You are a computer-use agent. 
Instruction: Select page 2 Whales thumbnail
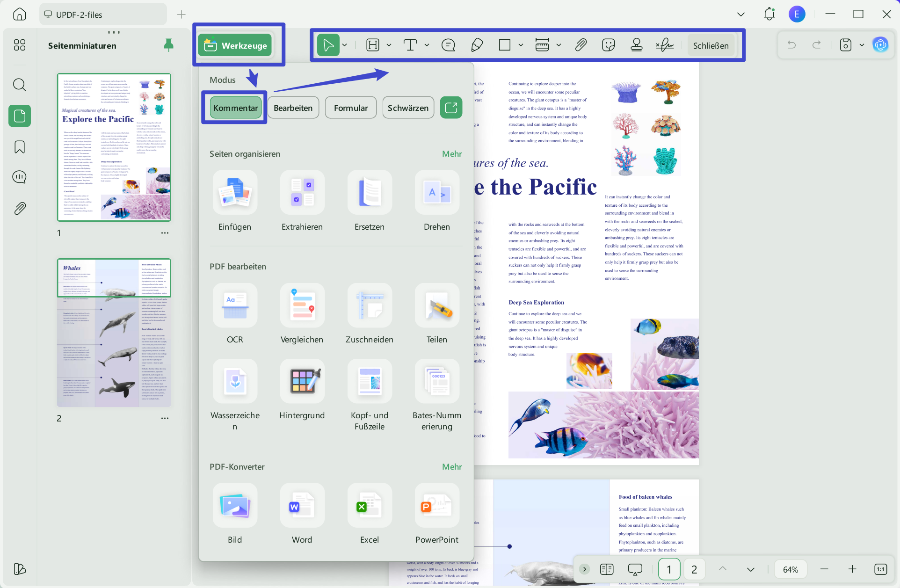[114, 333]
